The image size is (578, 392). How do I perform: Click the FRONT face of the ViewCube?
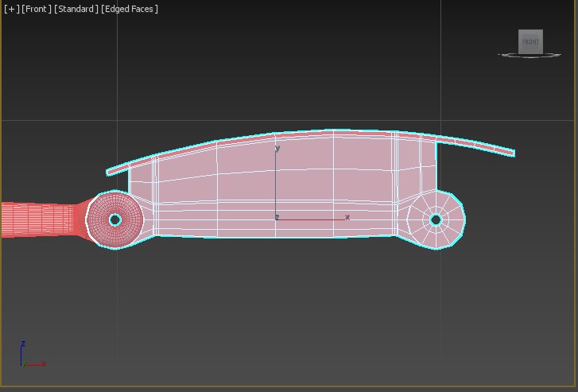pos(530,41)
